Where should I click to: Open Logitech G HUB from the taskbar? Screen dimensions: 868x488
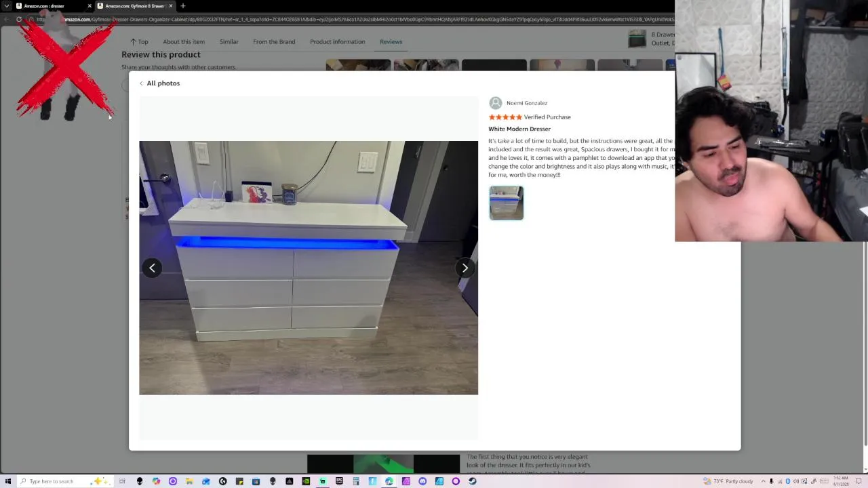click(x=222, y=481)
